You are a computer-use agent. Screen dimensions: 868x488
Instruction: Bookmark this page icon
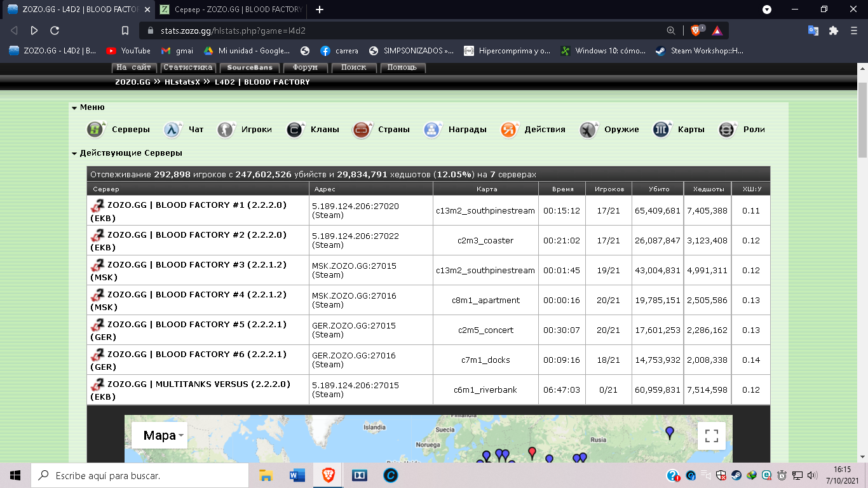pos(125,30)
